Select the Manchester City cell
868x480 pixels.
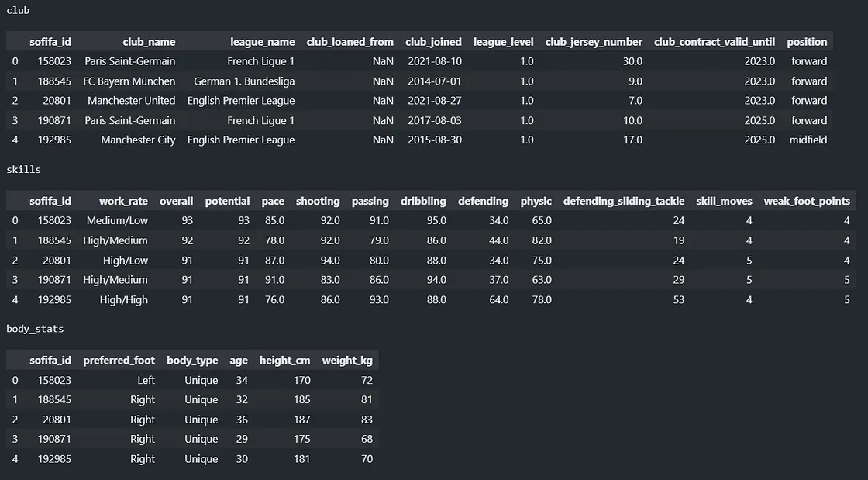138,140
